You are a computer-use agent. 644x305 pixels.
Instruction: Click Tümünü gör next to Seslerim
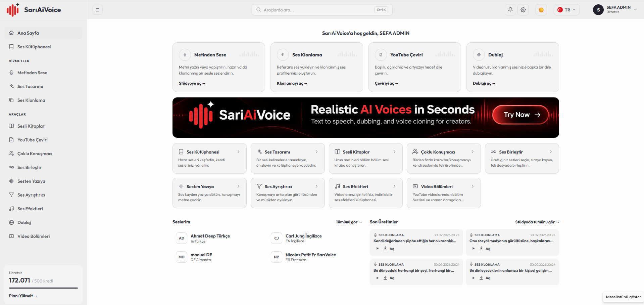(349, 222)
